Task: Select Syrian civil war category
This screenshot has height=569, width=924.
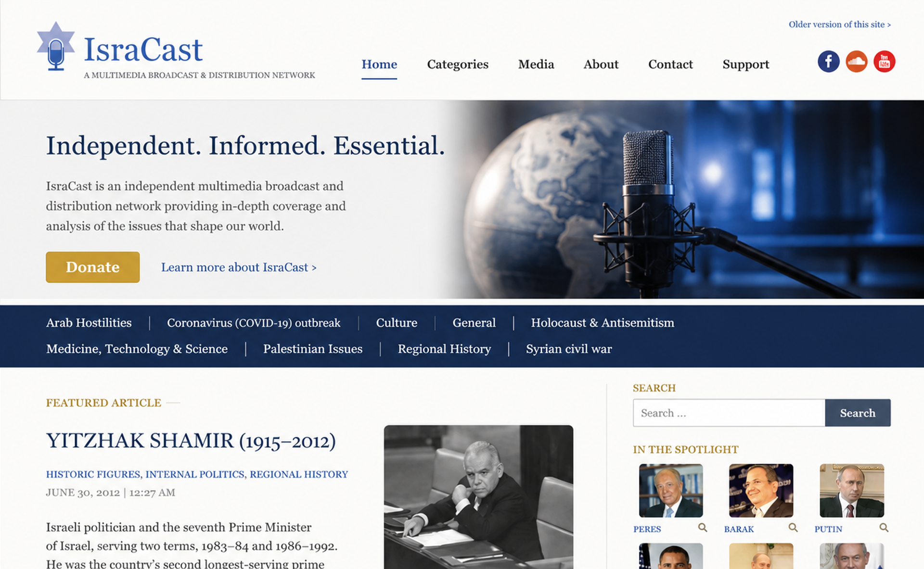Action: 569,349
